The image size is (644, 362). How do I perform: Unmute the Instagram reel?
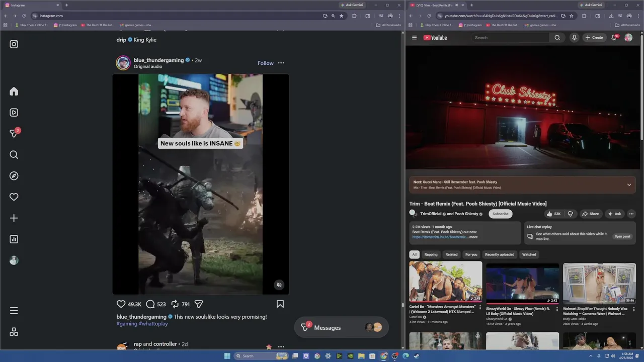(279, 285)
